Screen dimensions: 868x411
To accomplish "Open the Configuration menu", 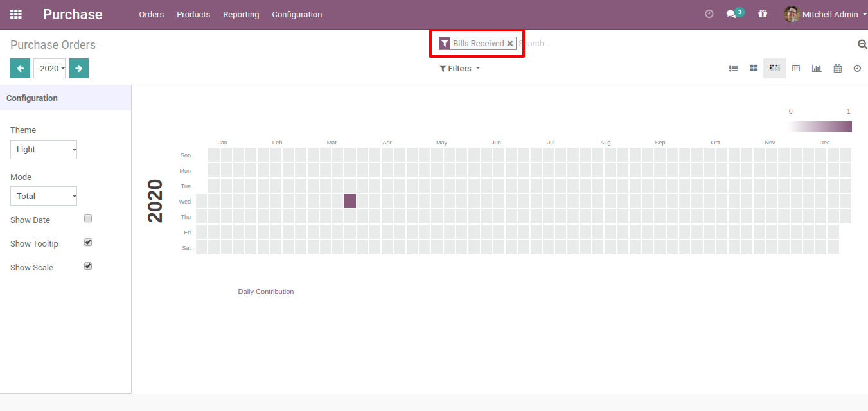I will click(297, 14).
